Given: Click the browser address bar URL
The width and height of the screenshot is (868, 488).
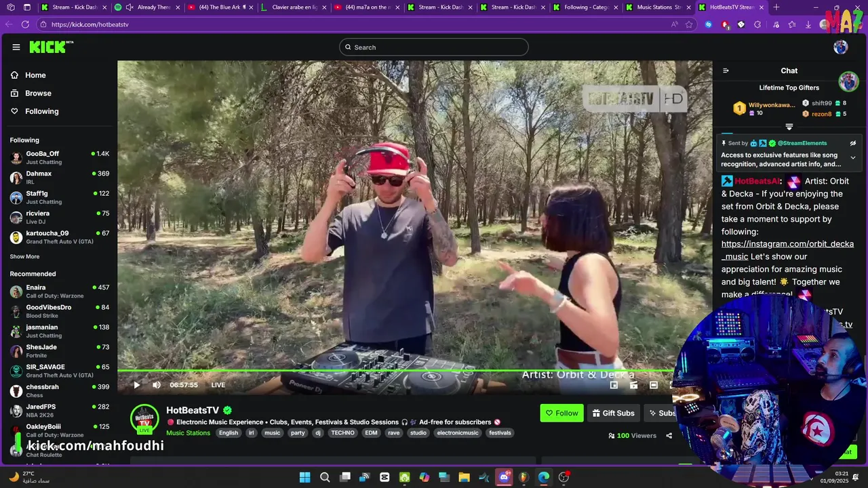Looking at the screenshot, I should click(x=90, y=24).
